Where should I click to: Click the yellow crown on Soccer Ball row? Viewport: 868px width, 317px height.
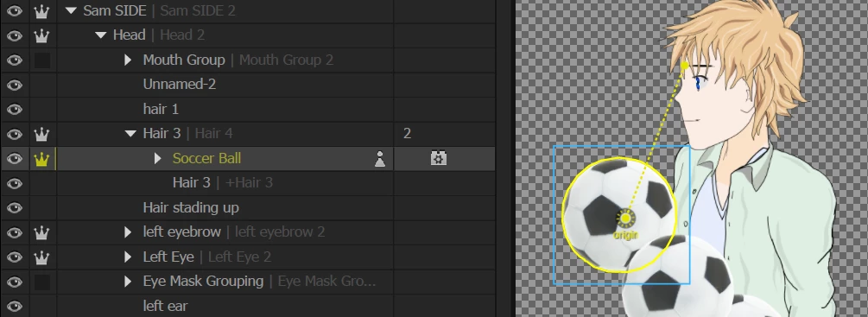42,159
